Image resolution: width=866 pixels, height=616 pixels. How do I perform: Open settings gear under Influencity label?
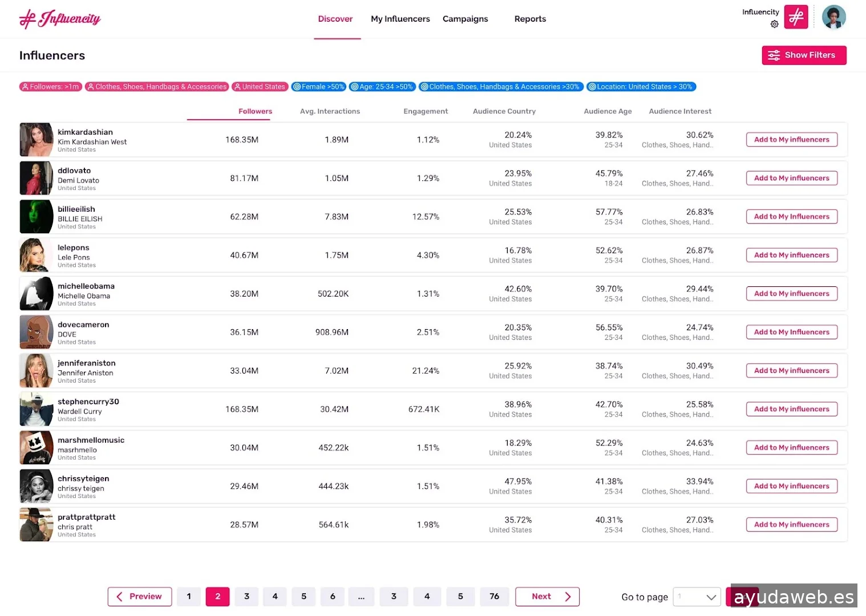pyautogui.click(x=774, y=24)
